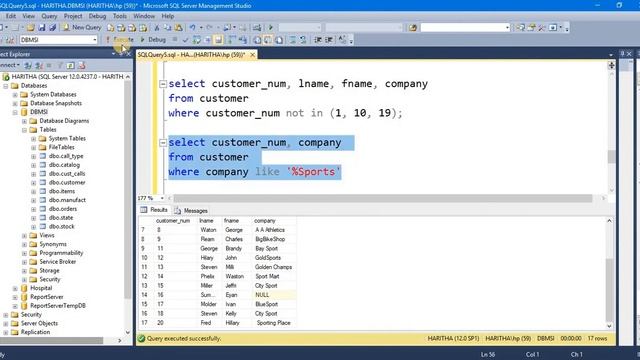Click the NULL company cell in results

(x=274, y=295)
